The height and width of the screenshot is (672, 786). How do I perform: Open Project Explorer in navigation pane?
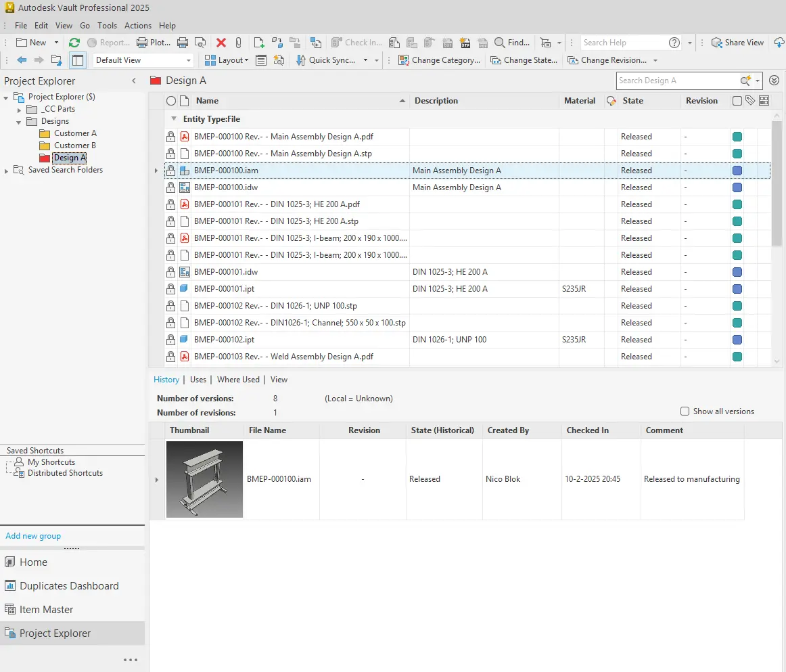pos(72,633)
